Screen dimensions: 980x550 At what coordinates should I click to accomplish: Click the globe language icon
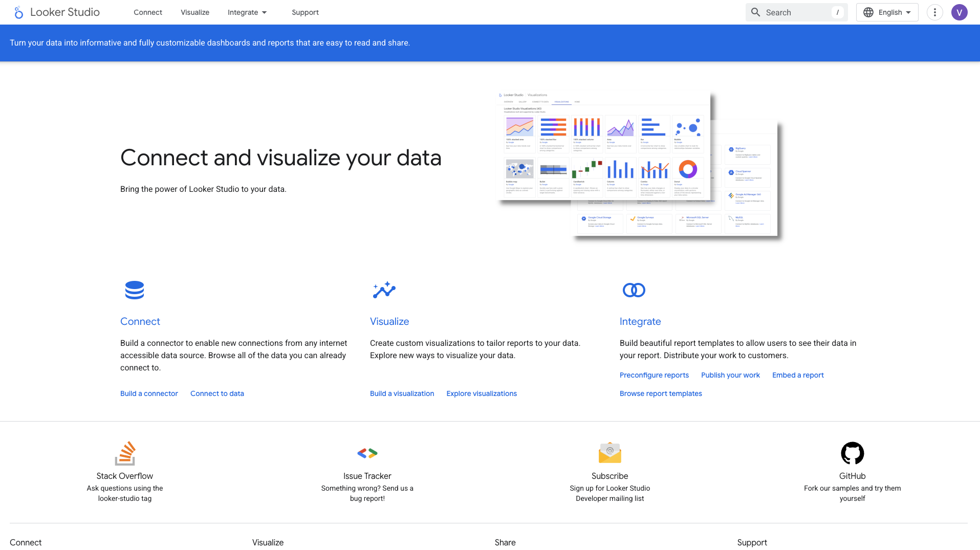[868, 12]
